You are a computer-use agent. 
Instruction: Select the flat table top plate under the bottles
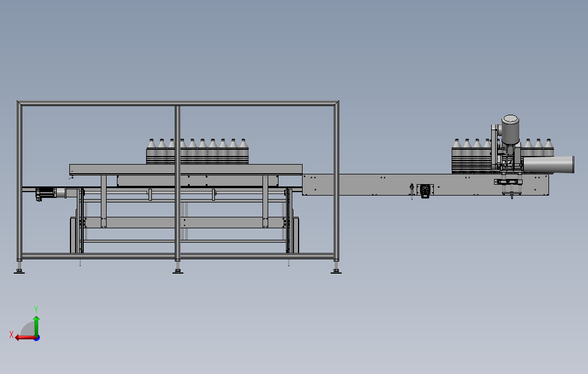(x=186, y=169)
